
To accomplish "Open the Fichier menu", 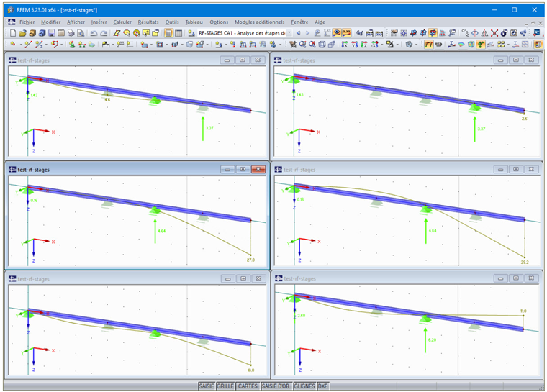I will click(27, 22).
